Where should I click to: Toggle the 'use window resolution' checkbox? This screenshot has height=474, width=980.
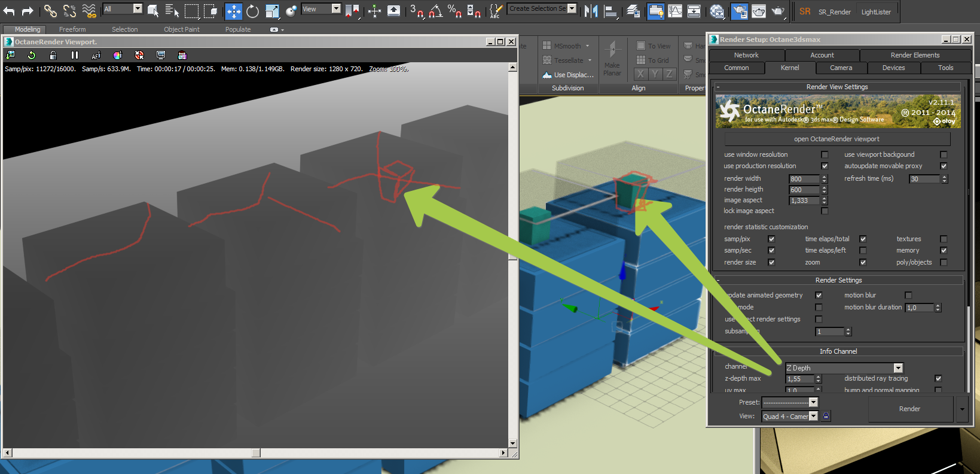pos(825,154)
